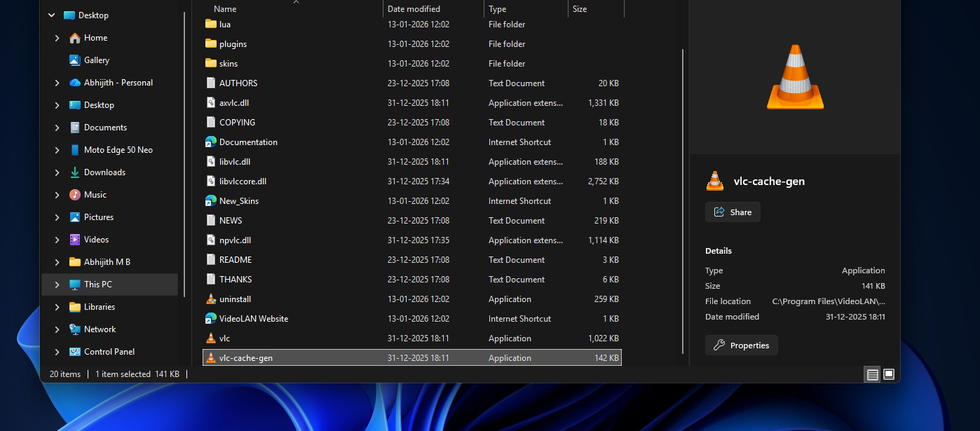Click the C:\Program Files\VideoLAN file location value
The height and width of the screenshot is (431, 980).
pyautogui.click(x=829, y=301)
